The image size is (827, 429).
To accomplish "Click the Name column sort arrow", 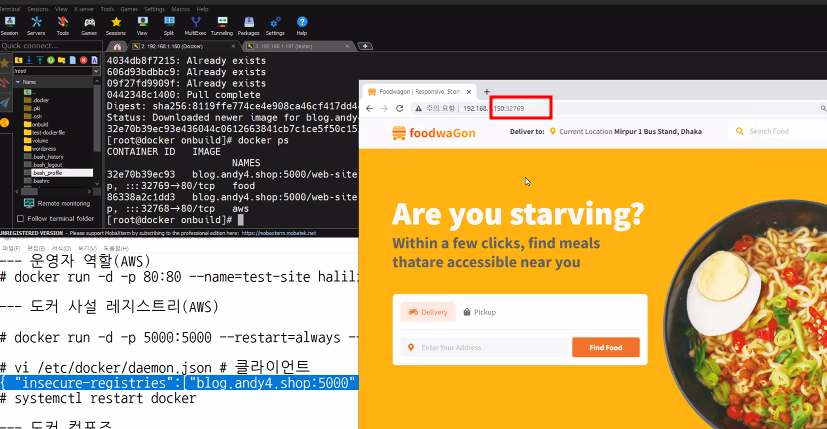I will (x=18, y=82).
